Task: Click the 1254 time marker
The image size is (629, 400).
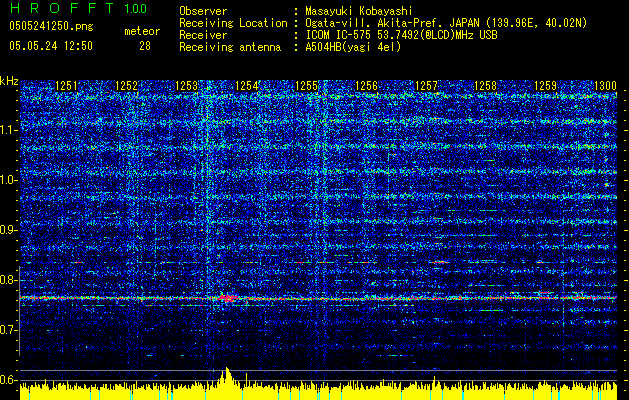Action: pyautogui.click(x=246, y=86)
